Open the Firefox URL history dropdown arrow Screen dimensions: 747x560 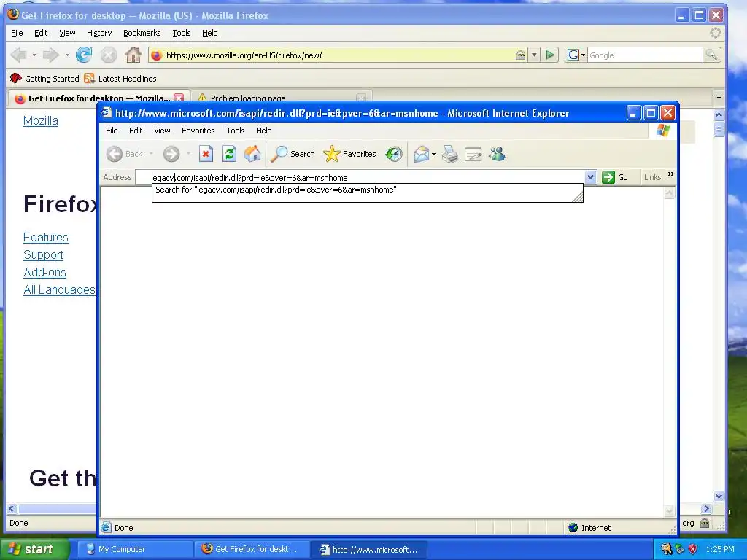click(x=534, y=55)
